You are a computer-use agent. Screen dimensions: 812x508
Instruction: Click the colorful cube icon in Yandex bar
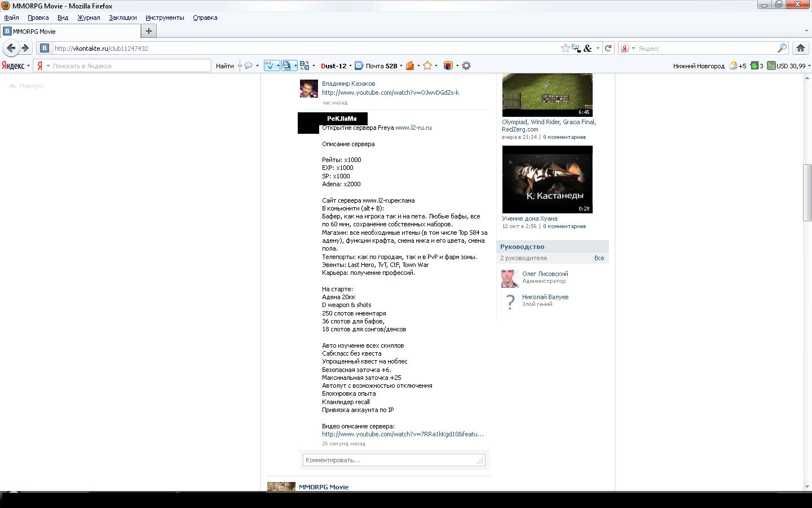(448, 65)
